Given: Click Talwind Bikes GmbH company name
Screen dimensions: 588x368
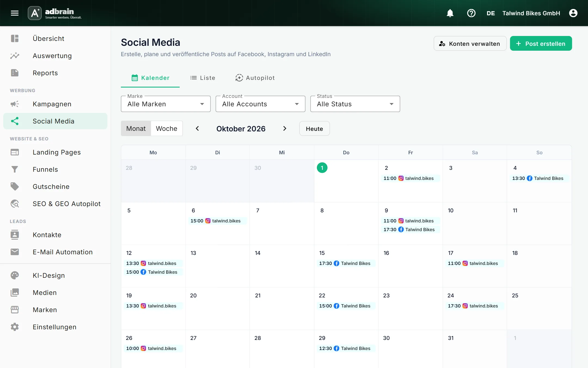Looking at the screenshot, I should tap(531, 13).
